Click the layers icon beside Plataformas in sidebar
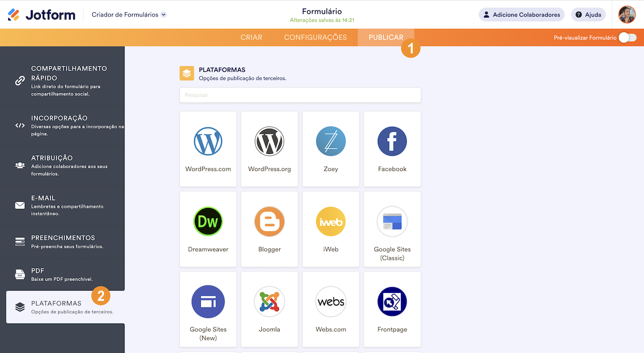Viewport: 644px width, 353px height. pos(20,307)
